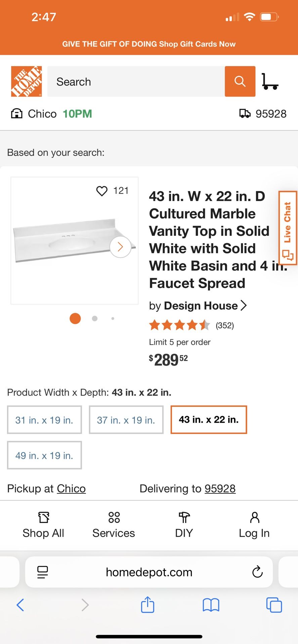Viewport: 298px width, 644px height.
Task: Tap the store pickup icon next to Chico
Action: tap(16, 114)
